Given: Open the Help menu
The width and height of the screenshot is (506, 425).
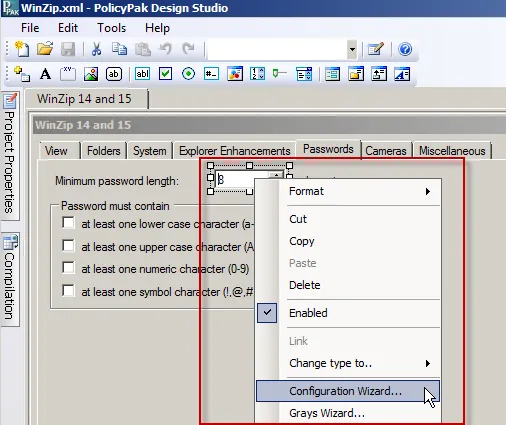Looking at the screenshot, I should click(x=157, y=28).
